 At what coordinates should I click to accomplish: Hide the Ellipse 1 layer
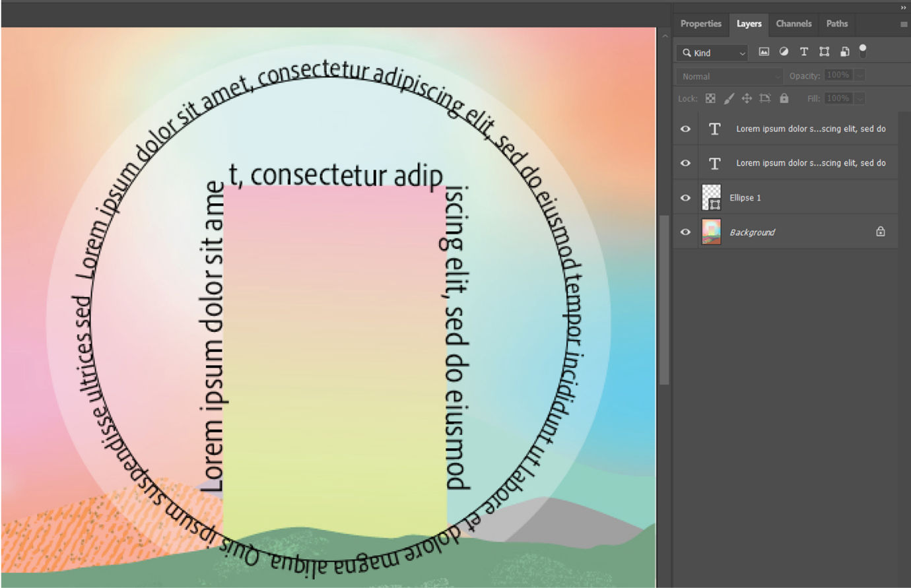[x=685, y=197]
